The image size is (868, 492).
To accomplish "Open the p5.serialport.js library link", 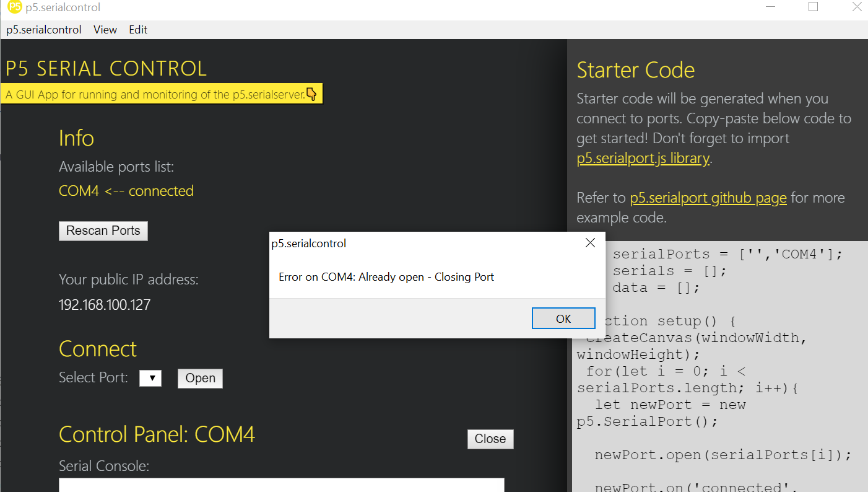I will [x=643, y=158].
